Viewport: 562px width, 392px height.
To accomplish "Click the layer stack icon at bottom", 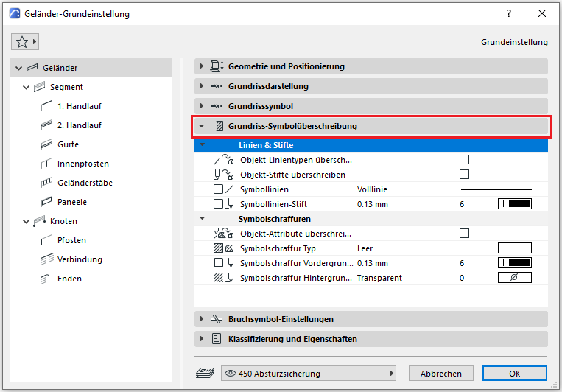I will pyautogui.click(x=205, y=374).
